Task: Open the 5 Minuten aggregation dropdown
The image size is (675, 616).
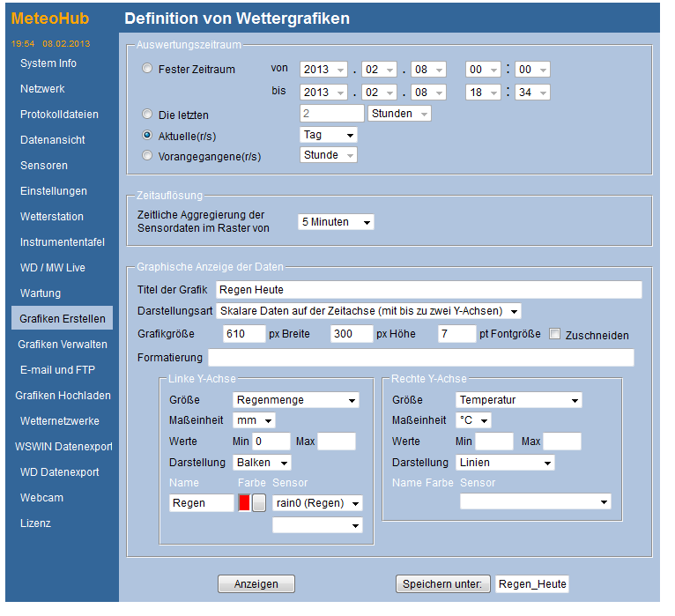Action: (x=336, y=222)
